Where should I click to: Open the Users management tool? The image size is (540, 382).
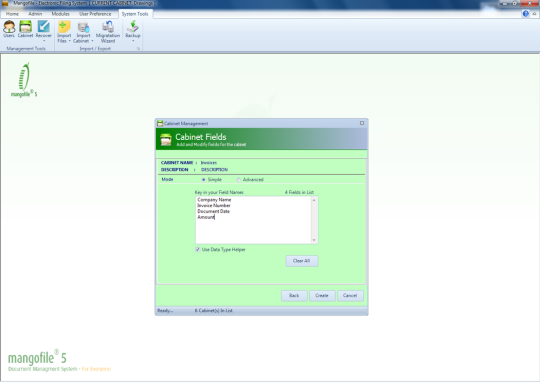[x=9, y=29]
